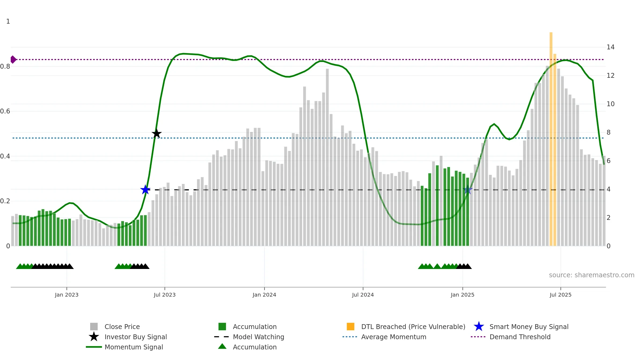Toggle the Demand Threshold legend label
This screenshot has width=644, height=362.
pos(520,337)
